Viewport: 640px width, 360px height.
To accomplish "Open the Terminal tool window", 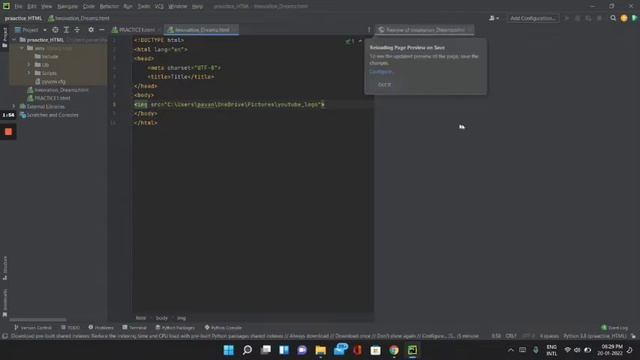I will [x=134, y=327].
